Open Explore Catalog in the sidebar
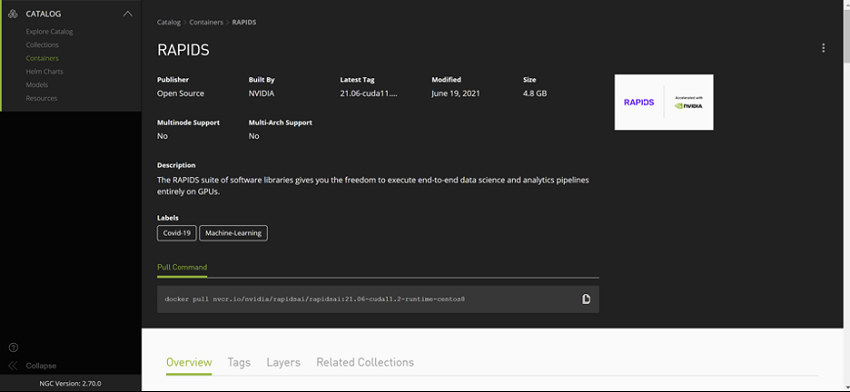 (49, 31)
